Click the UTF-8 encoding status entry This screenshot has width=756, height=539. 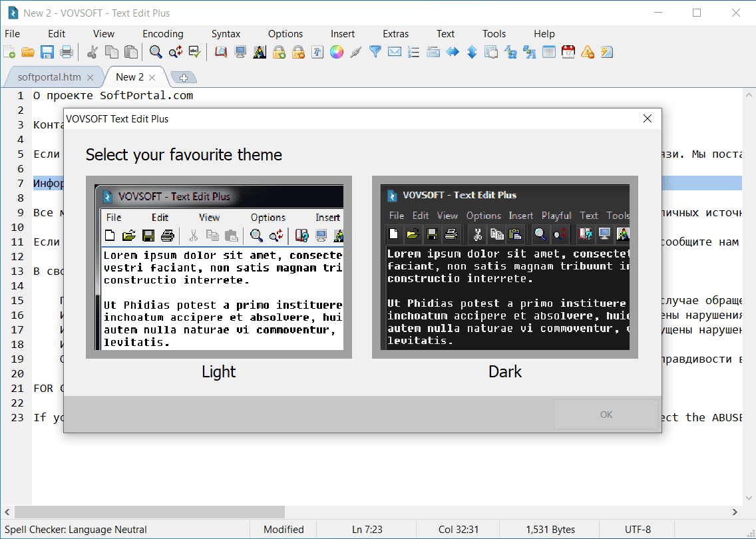pyautogui.click(x=638, y=530)
